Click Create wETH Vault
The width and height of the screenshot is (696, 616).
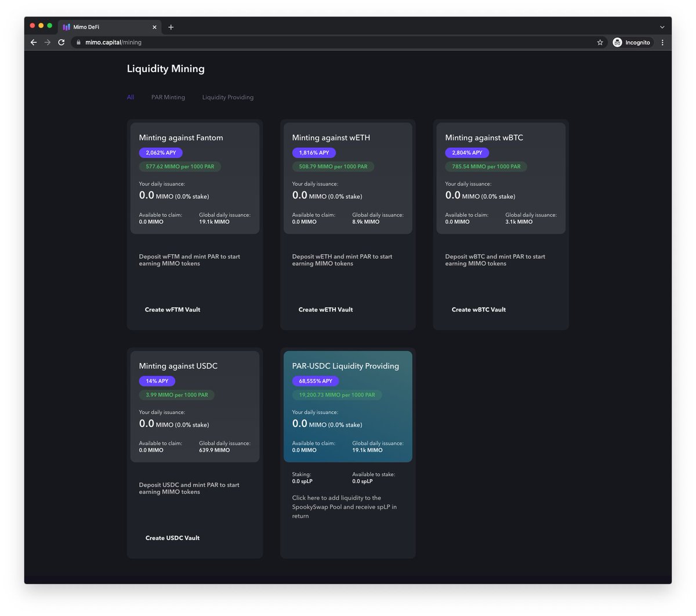tap(325, 310)
